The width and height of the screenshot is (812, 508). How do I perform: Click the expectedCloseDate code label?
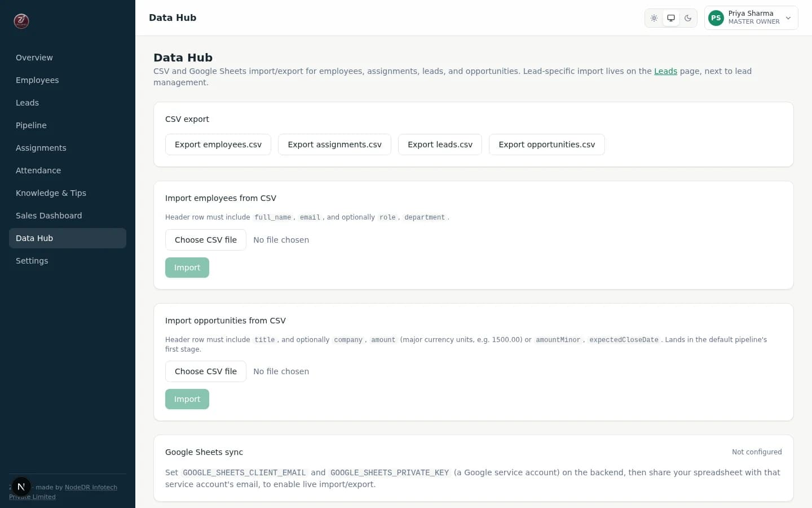coord(624,340)
